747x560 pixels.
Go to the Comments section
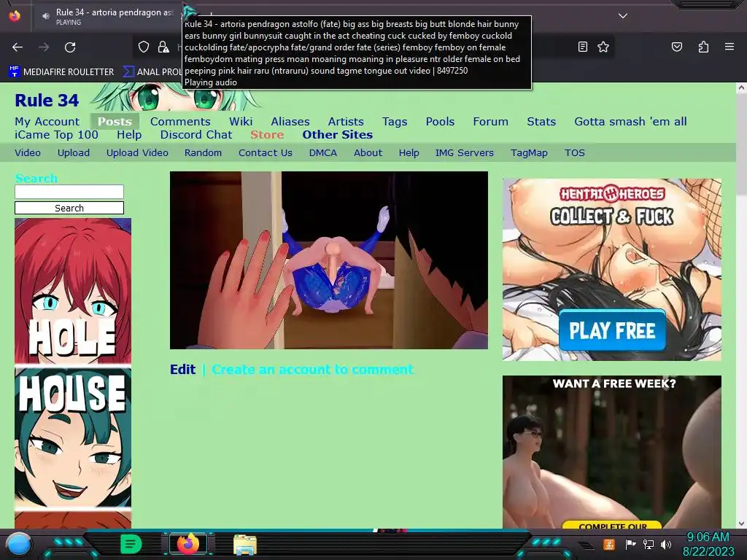click(x=180, y=122)
